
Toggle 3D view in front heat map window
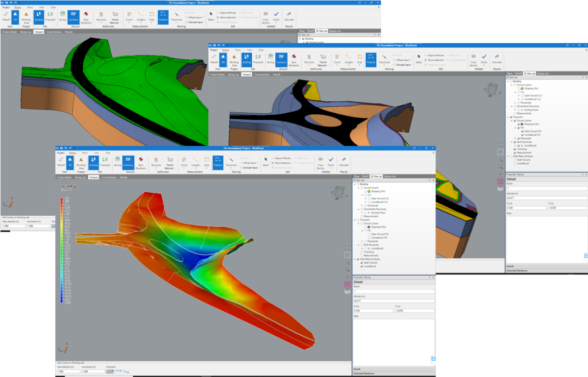pos(69,162)
